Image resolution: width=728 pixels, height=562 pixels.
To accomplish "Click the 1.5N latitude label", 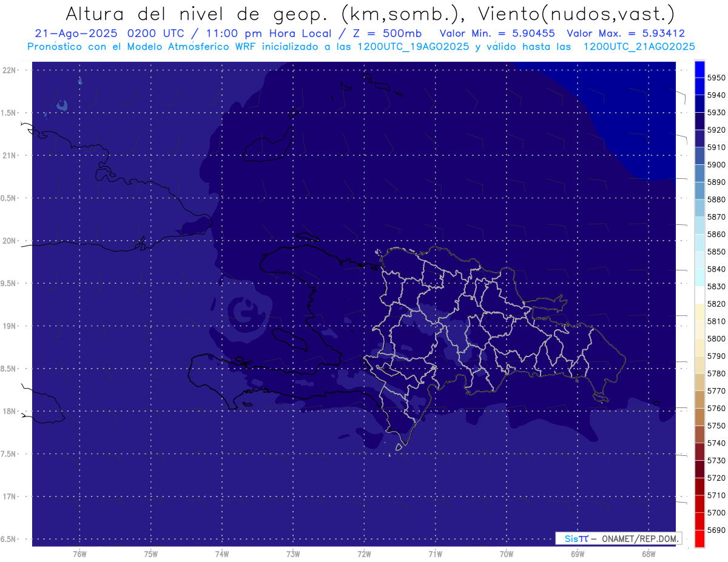I will click(9, 113).
